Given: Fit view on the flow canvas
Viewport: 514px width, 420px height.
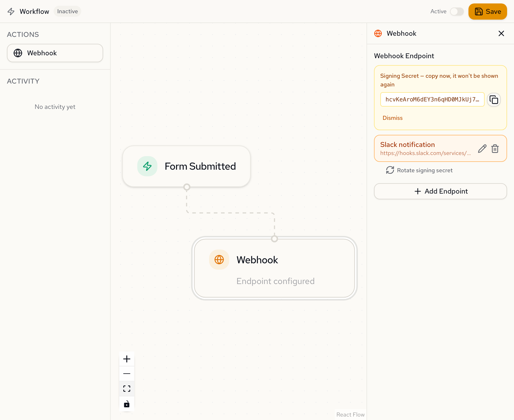Looking at the screenshot, I should (127, 389).
